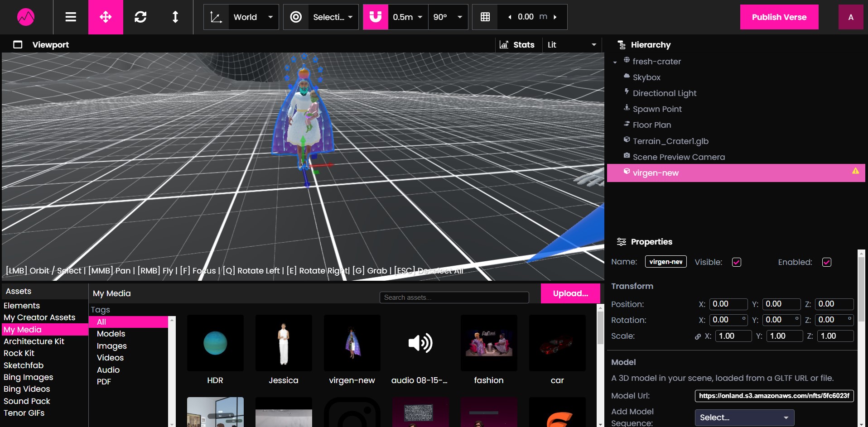The image size is (868, 427).
Task: Collapse the fresh-crater tree node
Action: [x=615, y=62]
